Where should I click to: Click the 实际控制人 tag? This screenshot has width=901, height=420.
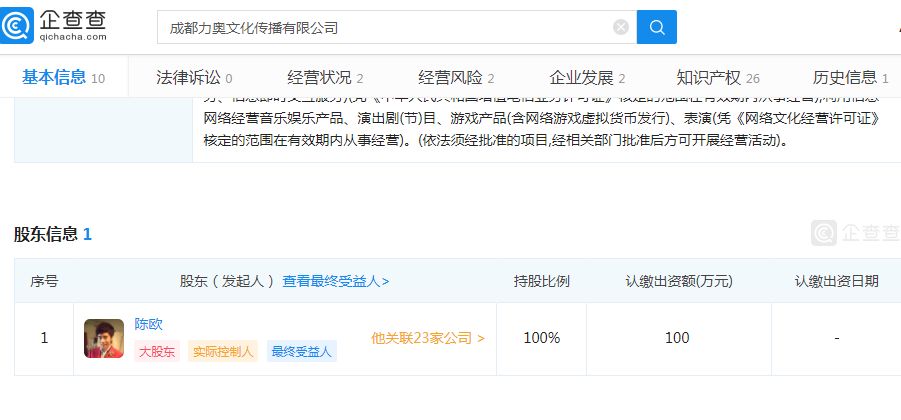[223, 352]
